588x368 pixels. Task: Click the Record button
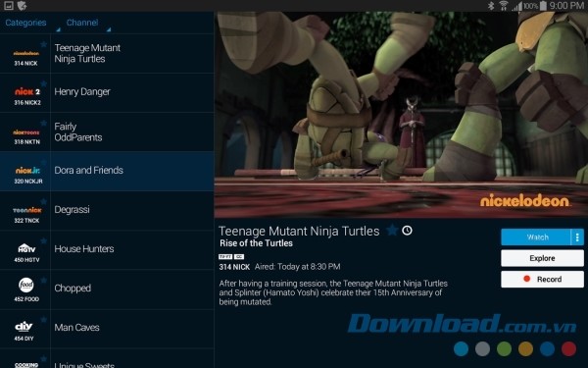click(542, 279)
